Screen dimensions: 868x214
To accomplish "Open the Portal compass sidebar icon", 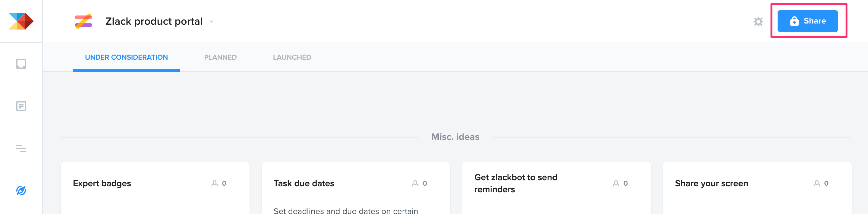I will 21,190.
